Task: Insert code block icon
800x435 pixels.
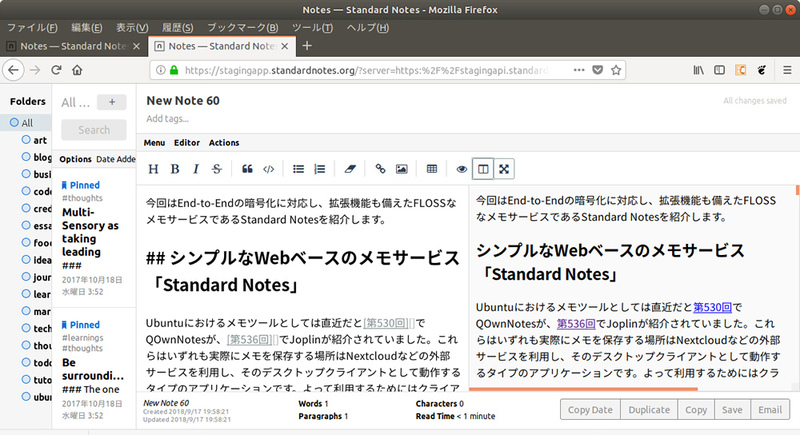Action: (268, 169)
